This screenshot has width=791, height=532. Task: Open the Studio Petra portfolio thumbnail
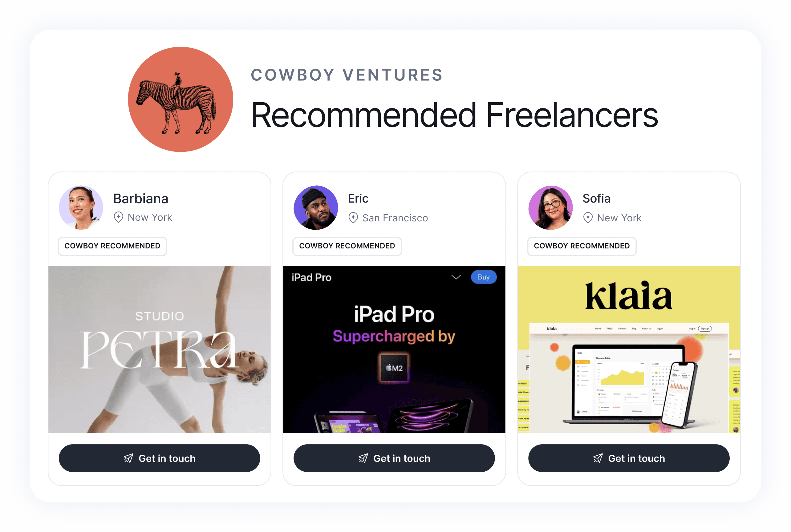coord(159,349)
